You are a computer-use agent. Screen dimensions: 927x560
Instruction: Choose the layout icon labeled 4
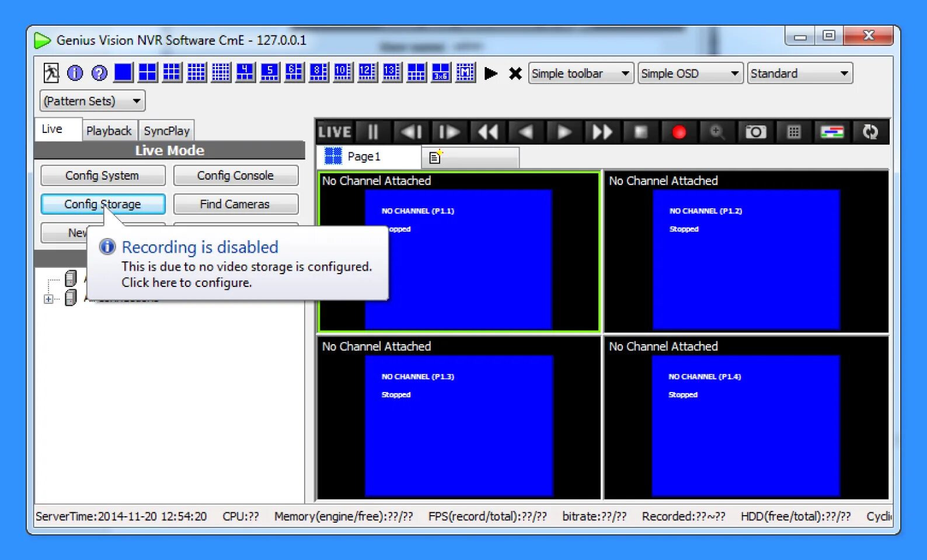245,72
